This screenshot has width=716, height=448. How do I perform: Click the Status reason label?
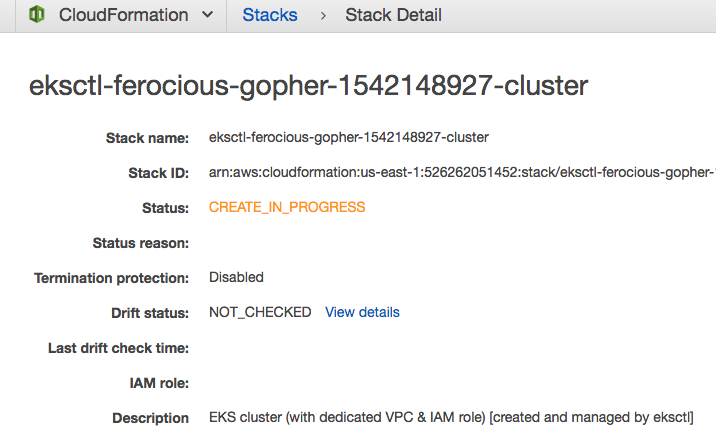tap(141, 243)
